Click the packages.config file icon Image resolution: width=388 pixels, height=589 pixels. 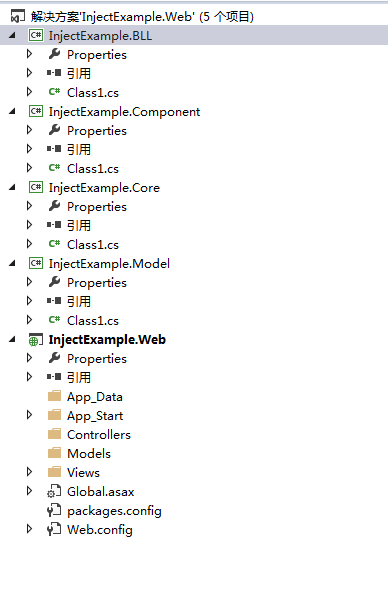[x=54, y=510]
